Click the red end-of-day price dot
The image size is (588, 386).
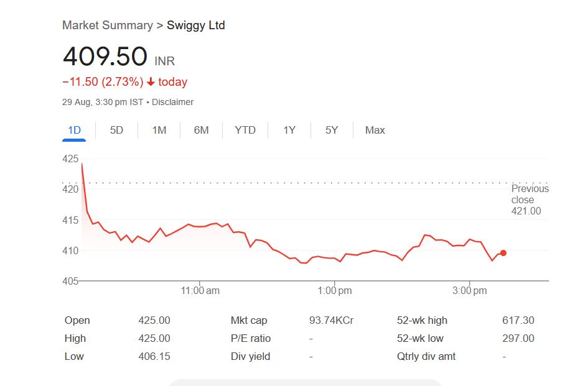click(x=503, y=253)
